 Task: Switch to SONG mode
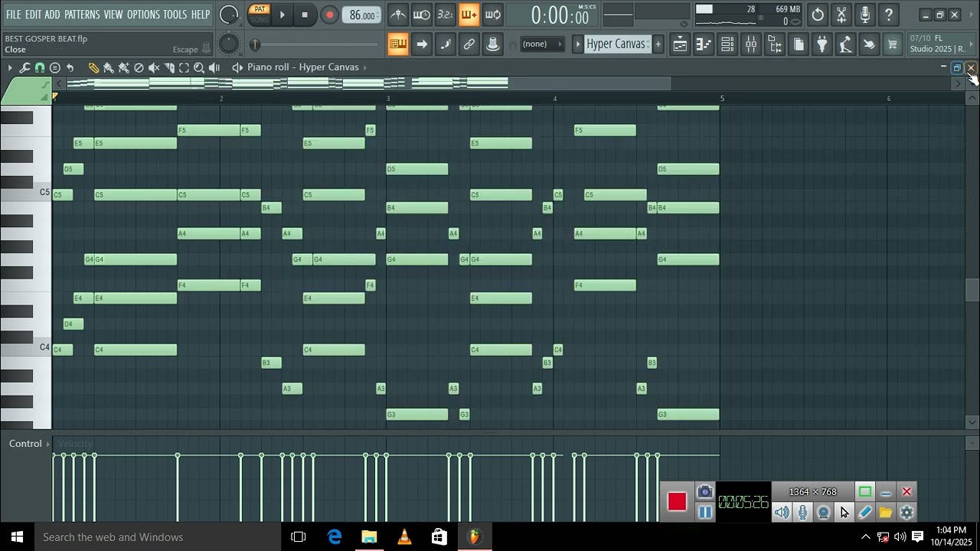click(x=260, y=19)
